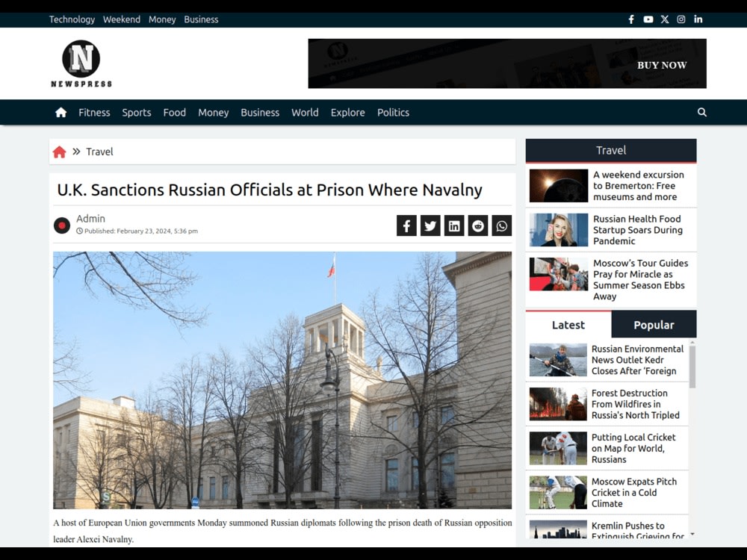The width and height of the screenshot is (747, 560).
Task: Open 'Russian Environmental News Outlet Kedr' article
Action: point(637,360)
